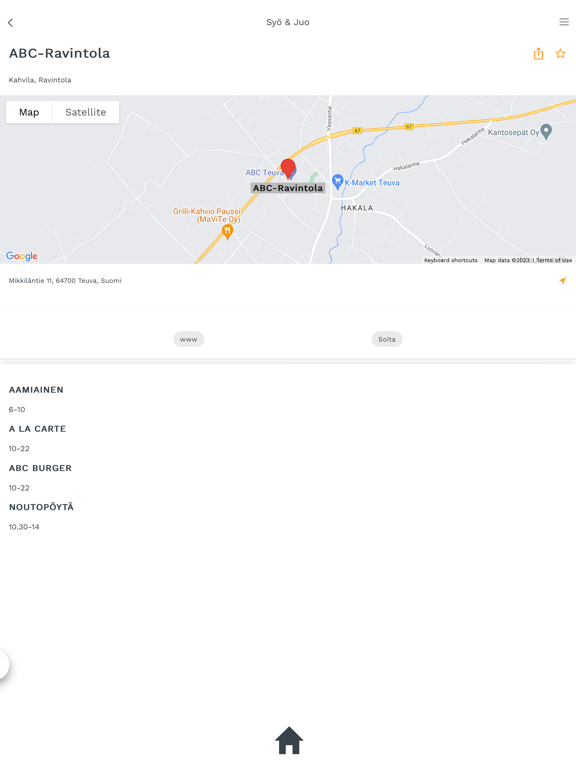Click the HAKALA area label on the map
The width and height of the screenshot is (576, 768).
[357, 208]
